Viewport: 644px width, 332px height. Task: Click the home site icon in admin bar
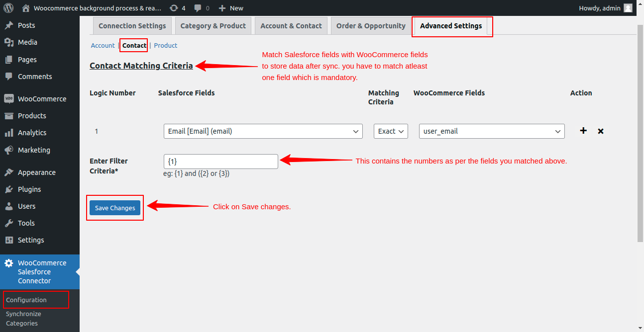(x=26, y=8)
